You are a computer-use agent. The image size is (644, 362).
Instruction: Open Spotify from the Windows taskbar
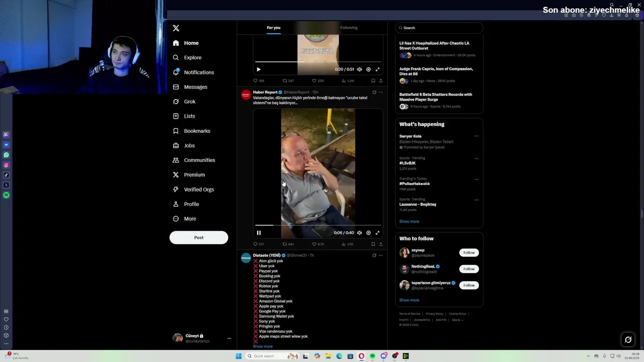[372, 356]
